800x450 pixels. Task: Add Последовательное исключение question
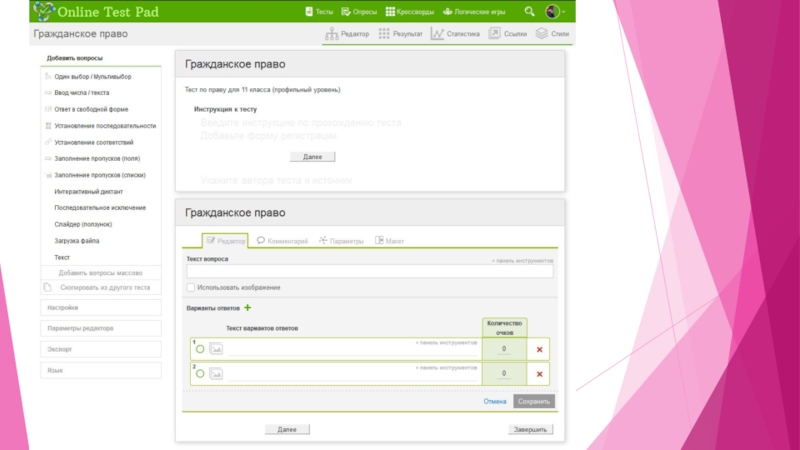tap(100, 208)
